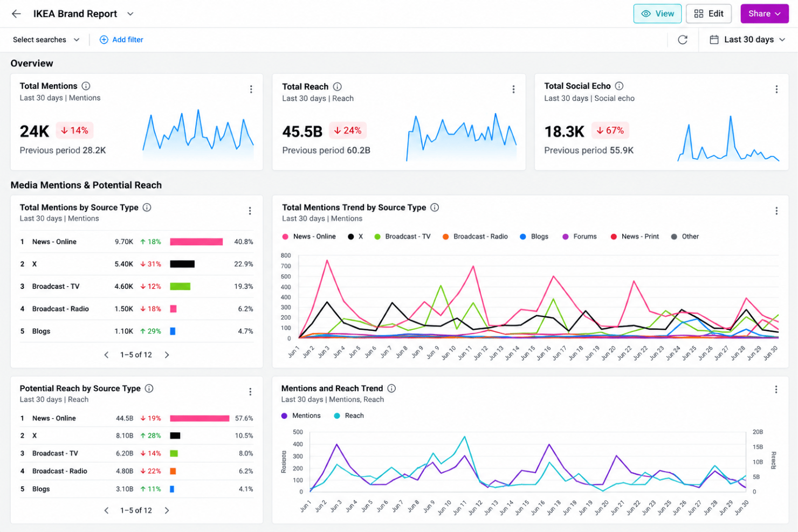798x532 pixels.
Task: Switch to View mode
Action: 657,14
